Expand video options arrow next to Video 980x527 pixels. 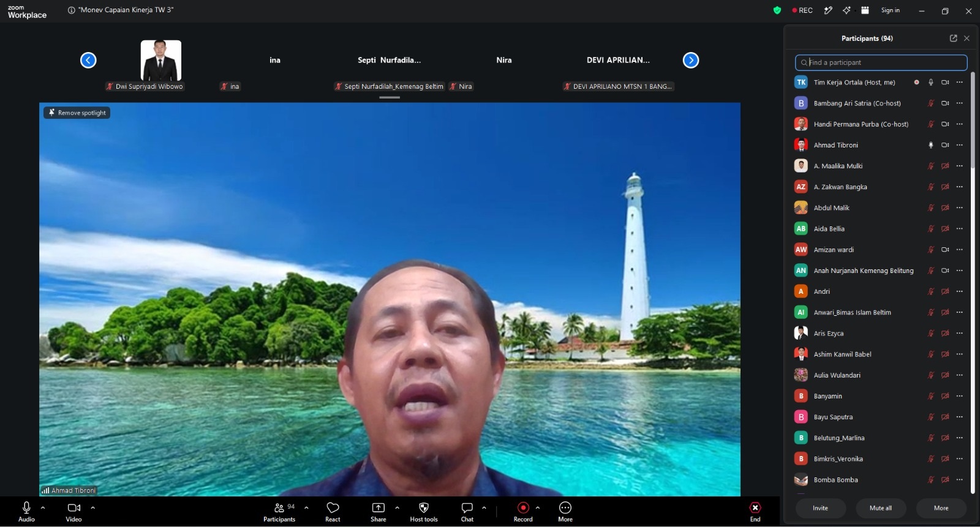click(x=93, y=507)
